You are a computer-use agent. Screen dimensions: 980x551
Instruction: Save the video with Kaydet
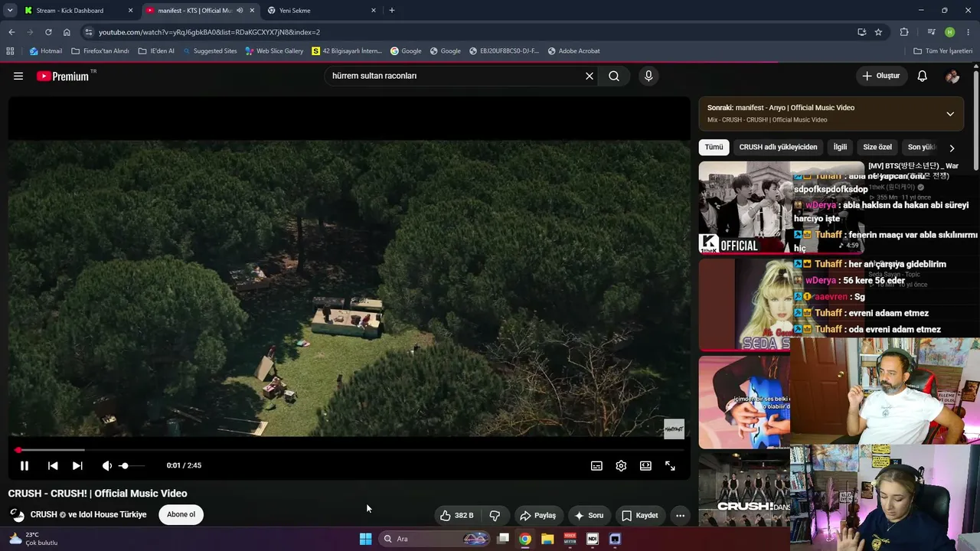point(639,515)
